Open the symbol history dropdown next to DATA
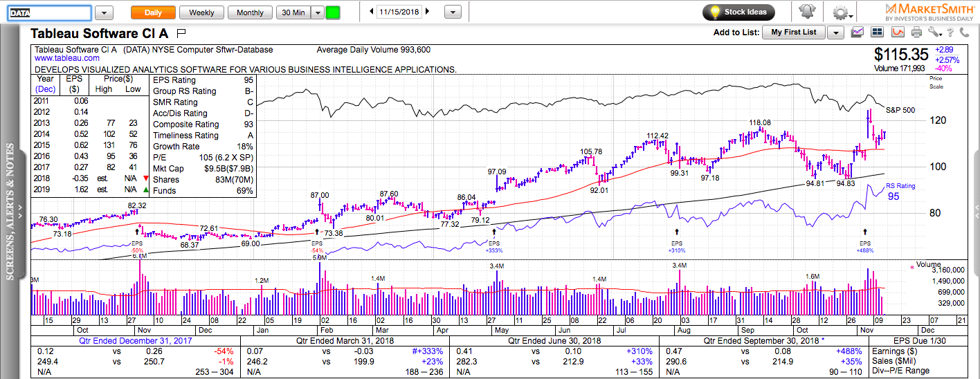Viewport: 980px width, 379px height. pyautogui.click(x=104, y=12)
